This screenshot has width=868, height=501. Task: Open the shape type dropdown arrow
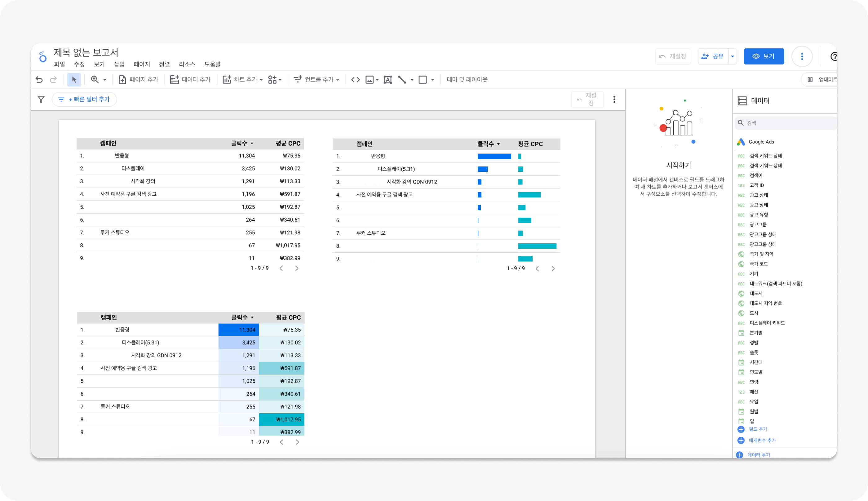click(432, 80)
